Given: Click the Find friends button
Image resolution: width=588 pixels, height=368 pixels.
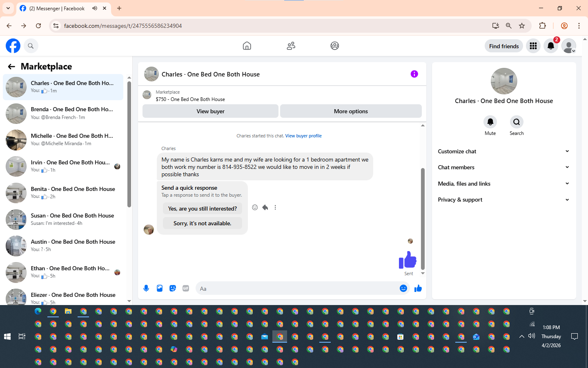Looking at the screenshot, I should point(504,46).
